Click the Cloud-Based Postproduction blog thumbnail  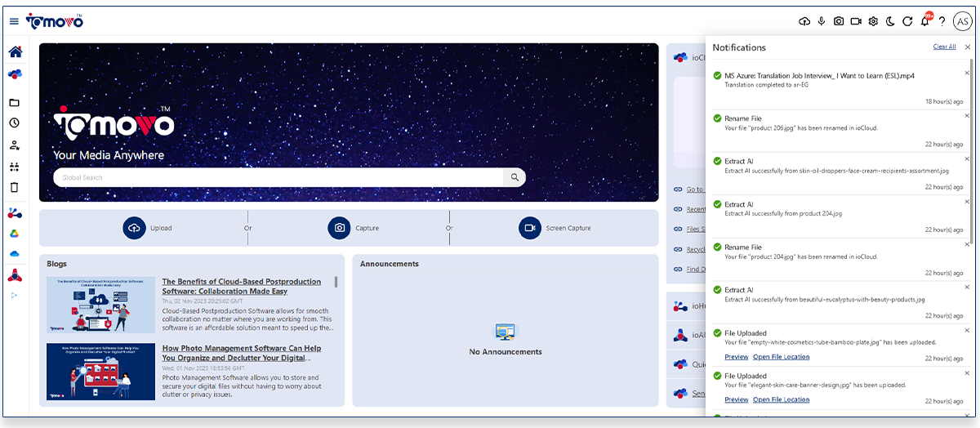click(100, 305)
